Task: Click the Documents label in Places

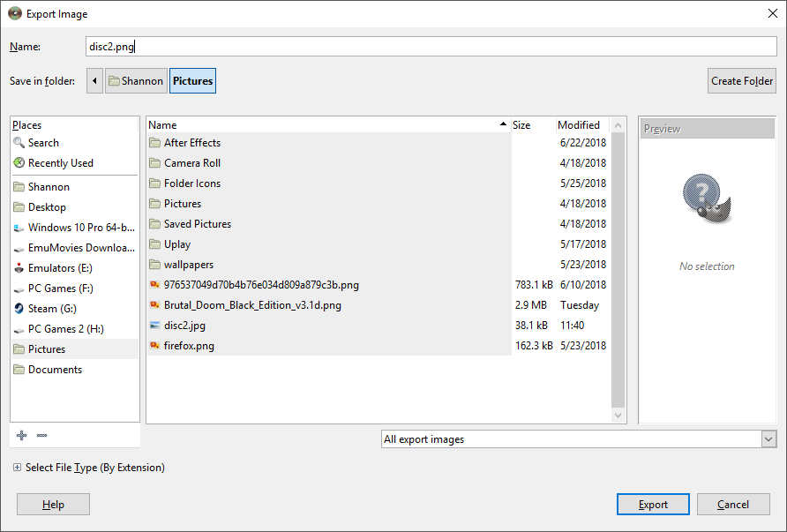Action: click(x=56, y=370)
